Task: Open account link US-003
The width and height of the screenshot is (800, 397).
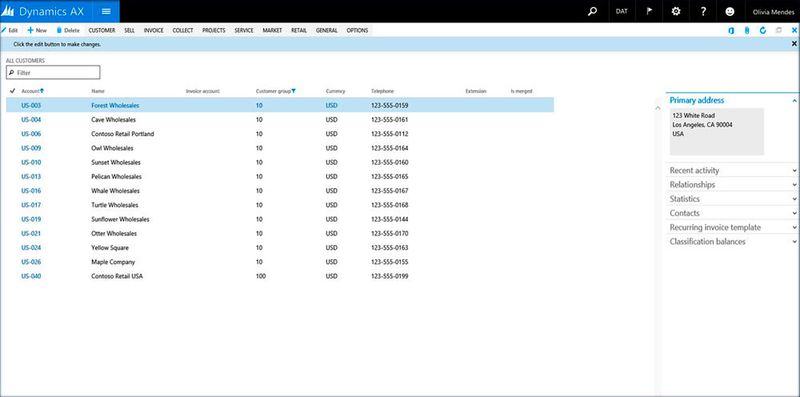Action: coord(31,106)
